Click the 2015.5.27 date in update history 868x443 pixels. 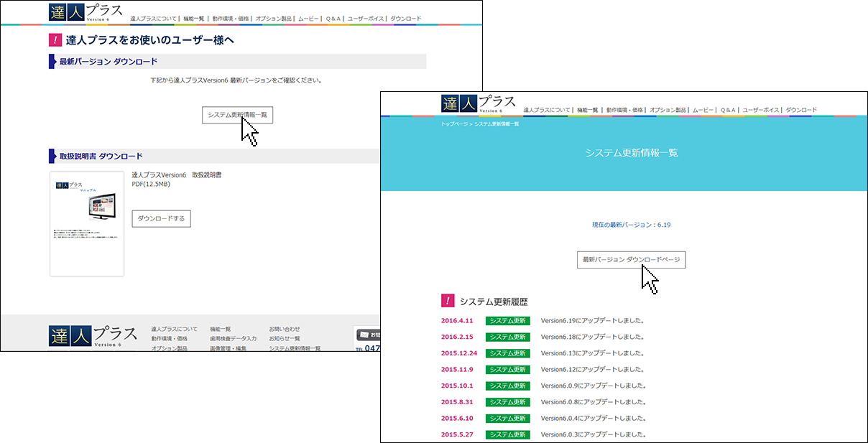coord(457,434)
